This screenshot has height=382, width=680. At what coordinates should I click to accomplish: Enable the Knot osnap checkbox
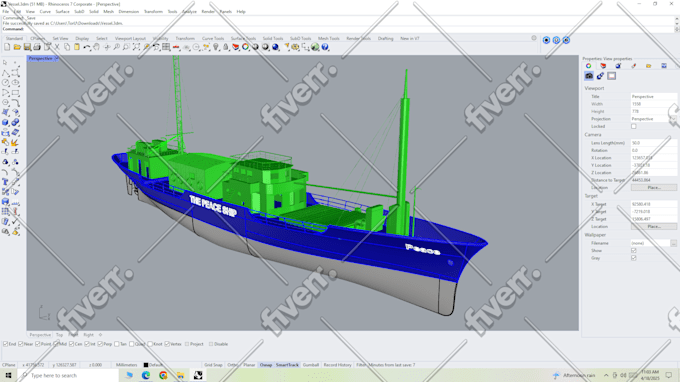pyautogui.click(x=150, y=344)
